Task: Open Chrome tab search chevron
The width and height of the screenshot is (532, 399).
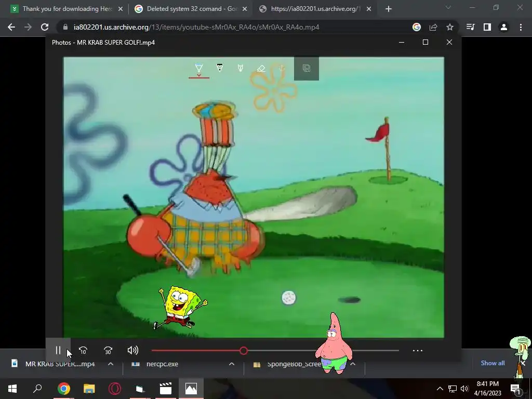Action: (448, 7)
